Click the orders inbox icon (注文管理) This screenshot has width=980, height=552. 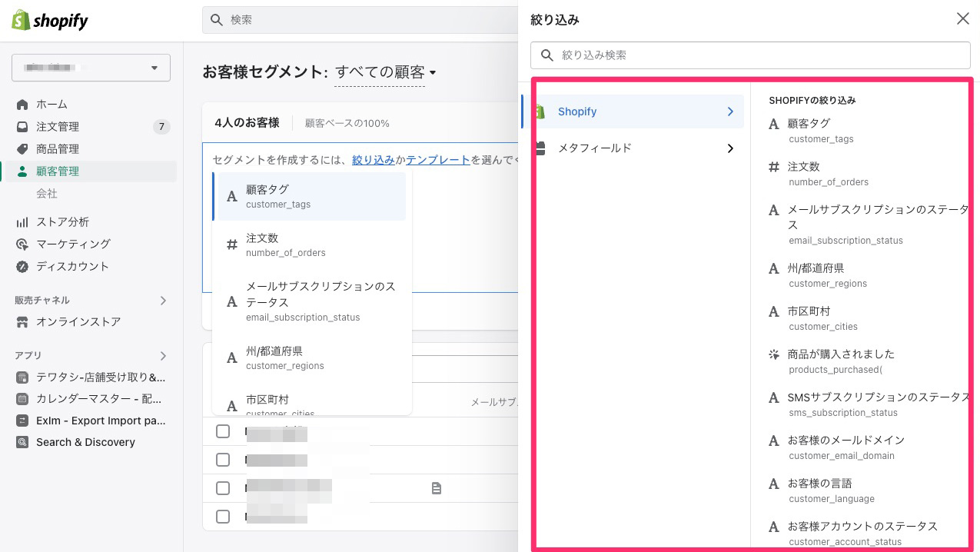22,127
